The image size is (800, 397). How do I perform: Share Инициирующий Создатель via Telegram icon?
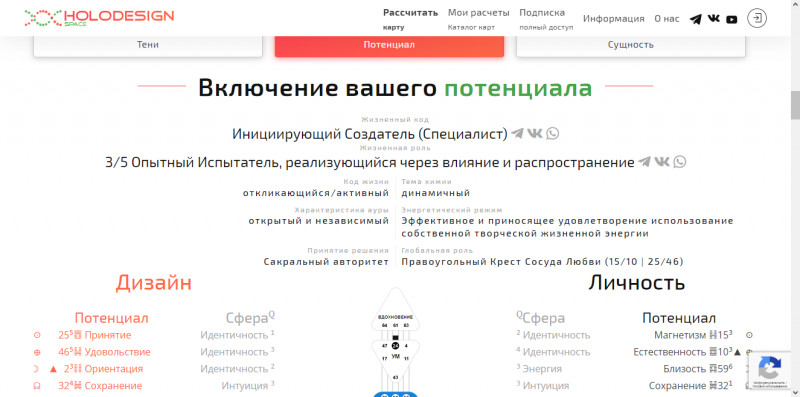point(517,134)
